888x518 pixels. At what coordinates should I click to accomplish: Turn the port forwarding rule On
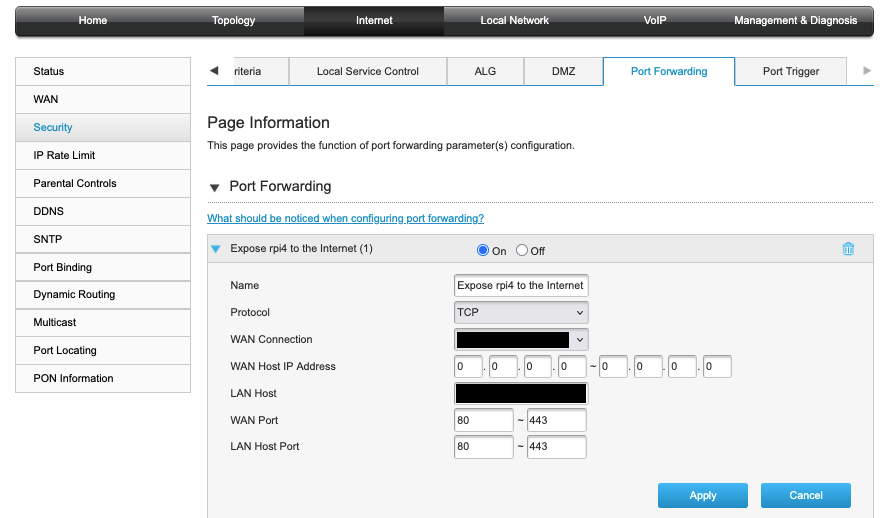point(483,250)
